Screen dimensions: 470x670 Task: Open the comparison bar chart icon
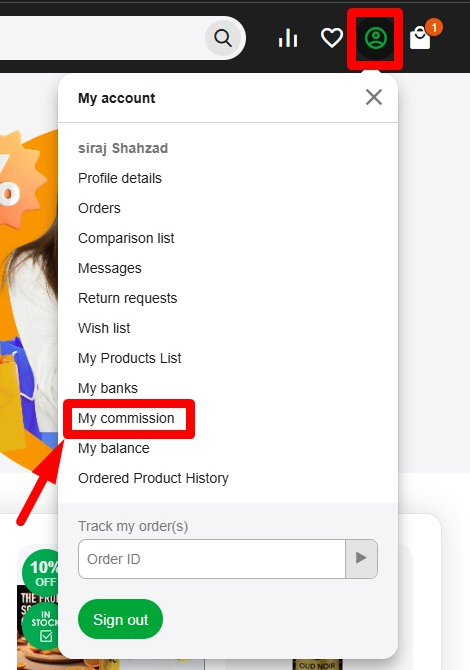288,38
